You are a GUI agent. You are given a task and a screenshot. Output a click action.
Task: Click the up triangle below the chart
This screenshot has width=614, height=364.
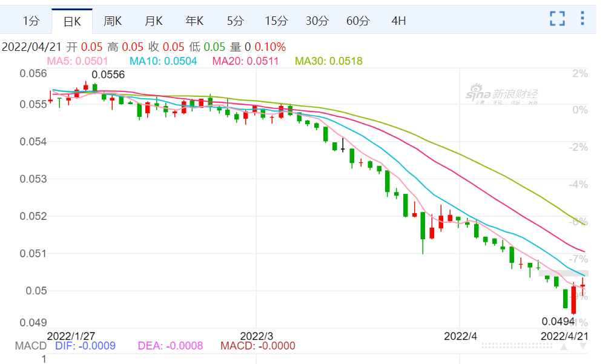(x=564, y=346)
